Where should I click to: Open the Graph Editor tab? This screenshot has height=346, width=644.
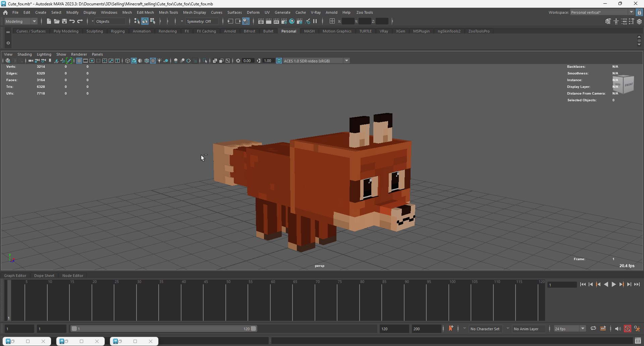[15, 276]
